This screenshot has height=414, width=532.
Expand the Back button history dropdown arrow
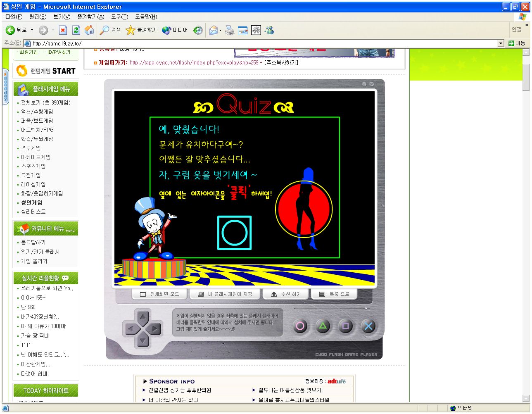32,30
